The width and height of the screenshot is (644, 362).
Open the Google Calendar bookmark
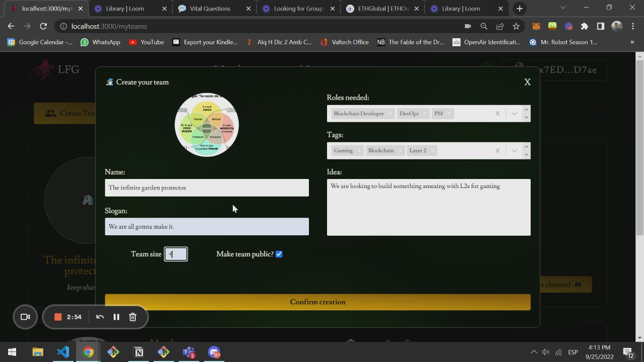40,42
